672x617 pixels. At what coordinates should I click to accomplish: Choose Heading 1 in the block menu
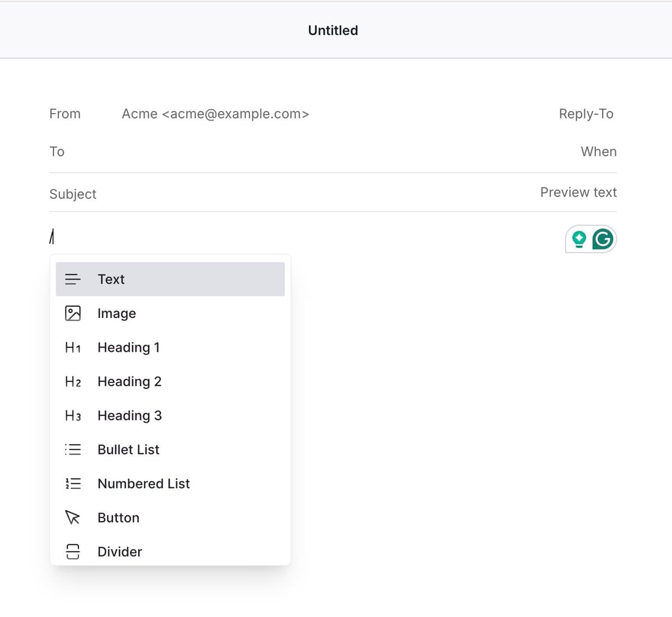(x=170, y=347)
